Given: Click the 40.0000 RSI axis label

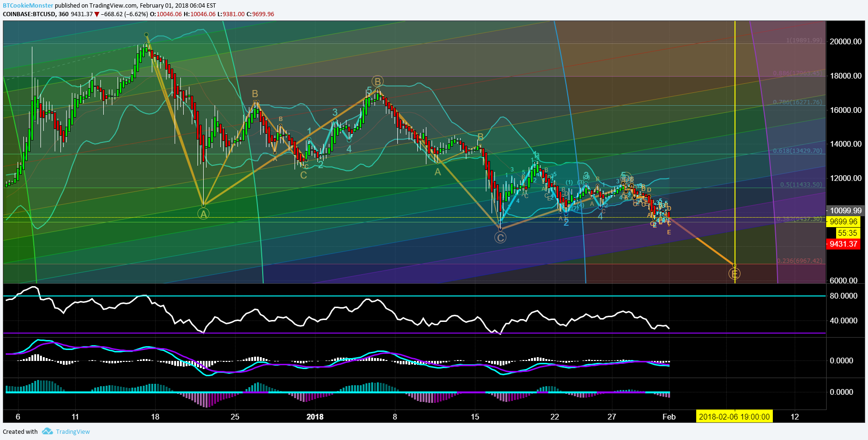Looking at the screenshot, I should click(x=843, y=320).
